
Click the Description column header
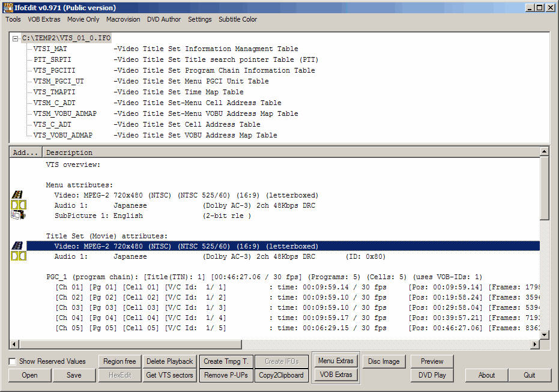70,152
